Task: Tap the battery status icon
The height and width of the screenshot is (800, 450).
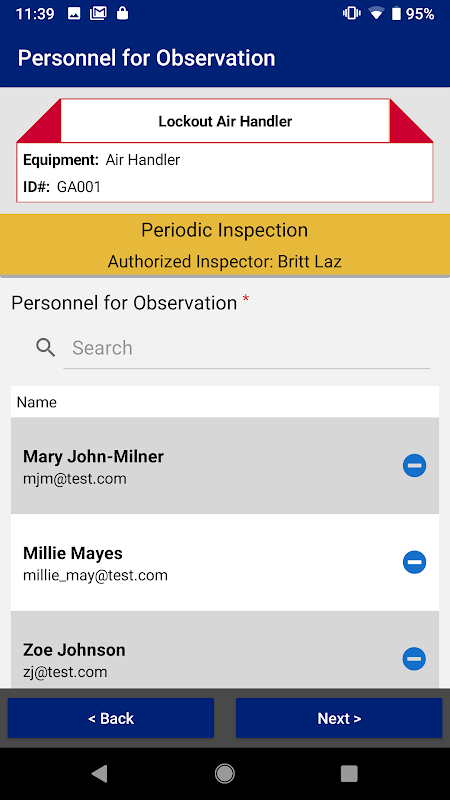Action: pos(396,14)
